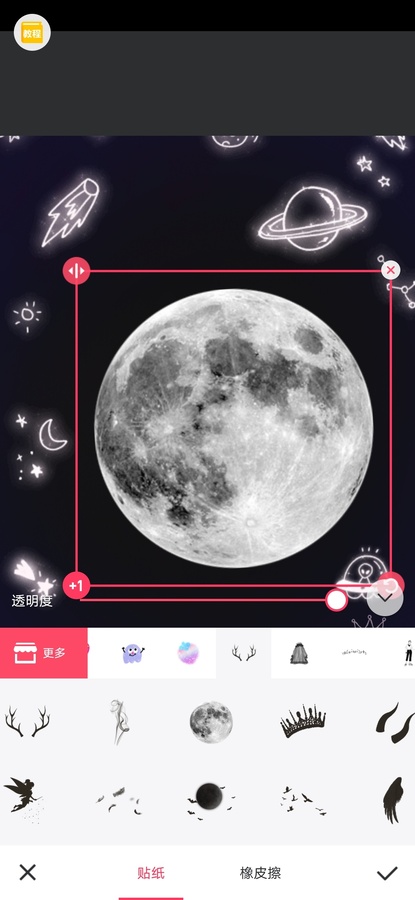The width and height of the screenshot is (415, 900).
Task: Remove the moon sticker with red X
Action: 390,270
